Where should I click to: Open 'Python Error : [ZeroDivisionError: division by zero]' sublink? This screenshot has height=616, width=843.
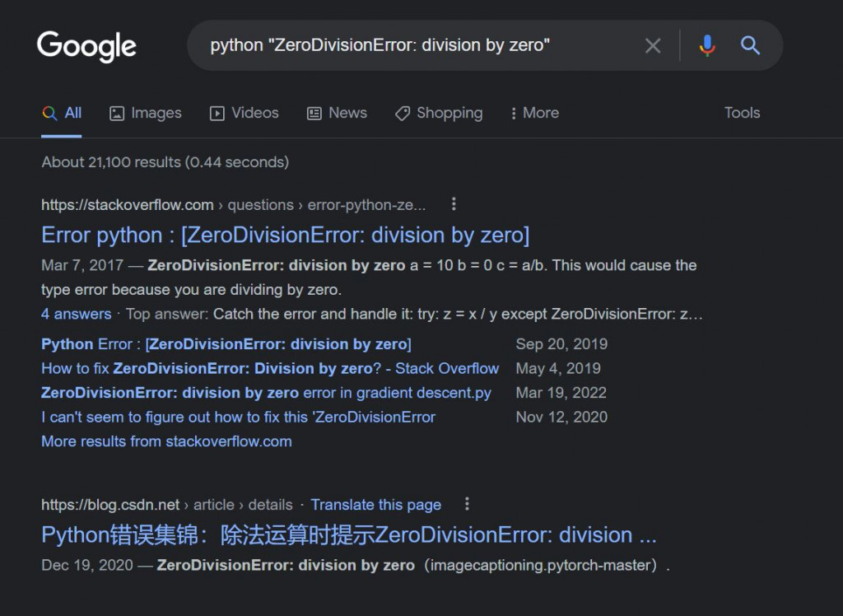click(x=226, y=344)
